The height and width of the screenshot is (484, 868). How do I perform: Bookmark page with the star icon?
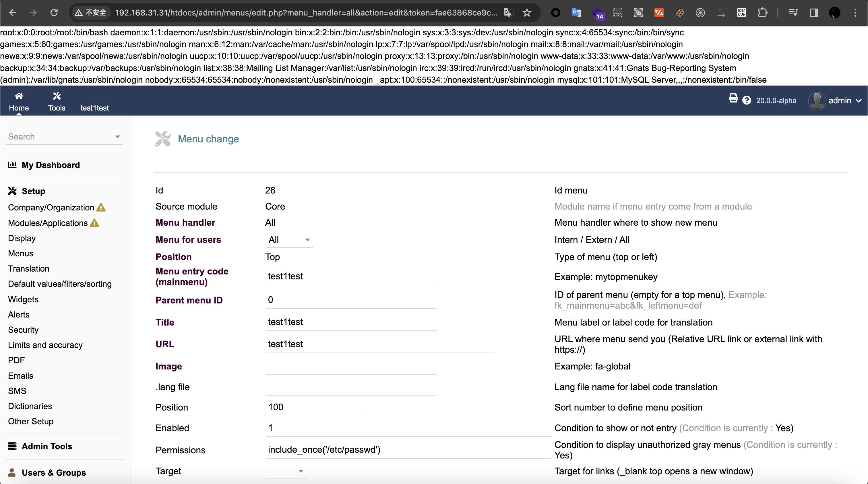tap(527, 13)
